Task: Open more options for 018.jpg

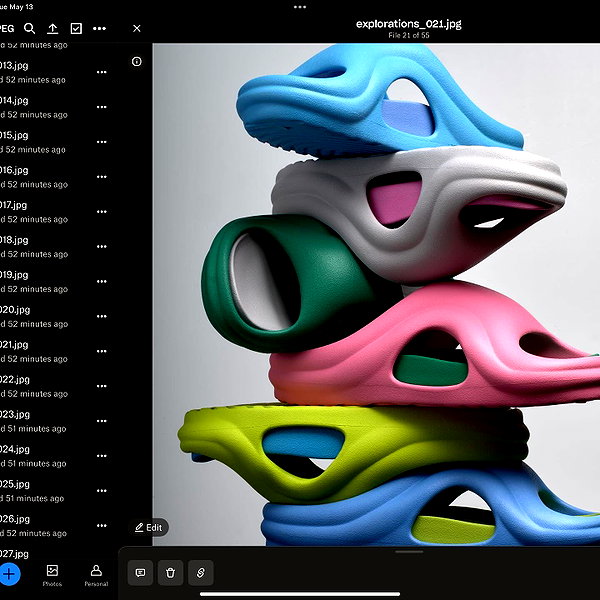Action: click(x=101, y=246)
